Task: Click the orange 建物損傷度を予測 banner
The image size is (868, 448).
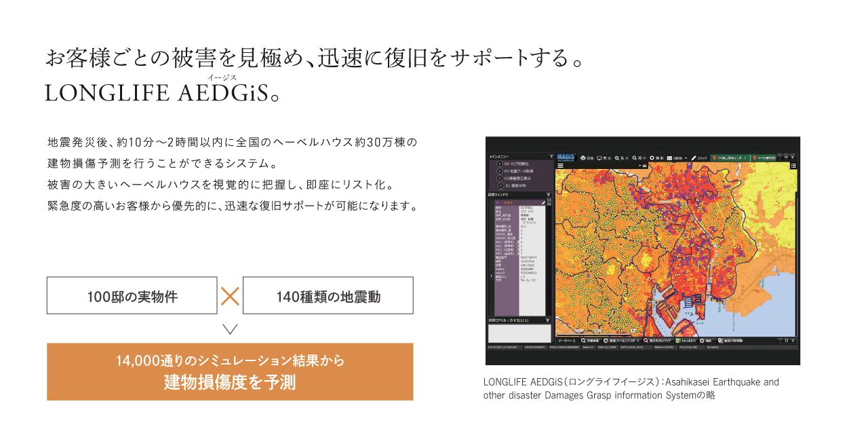Action: point(230,372)
